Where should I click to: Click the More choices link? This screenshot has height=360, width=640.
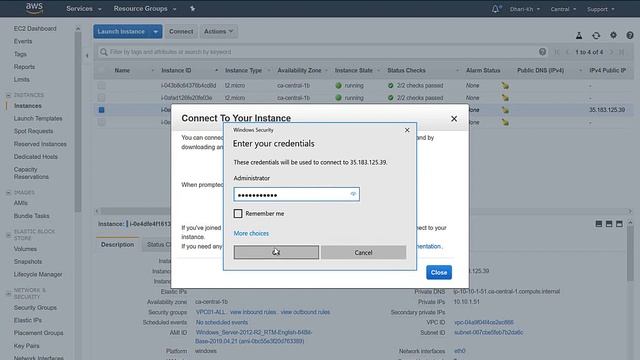click(251, 233)
